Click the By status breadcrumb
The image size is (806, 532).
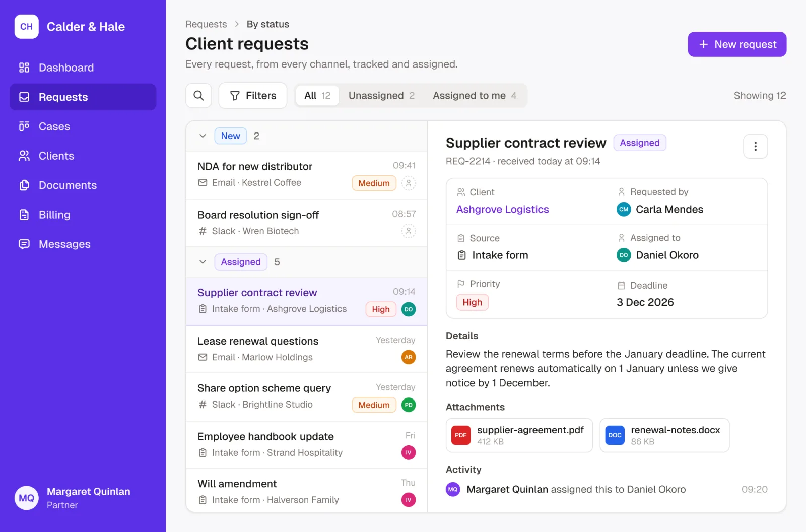tap(268, 24)
